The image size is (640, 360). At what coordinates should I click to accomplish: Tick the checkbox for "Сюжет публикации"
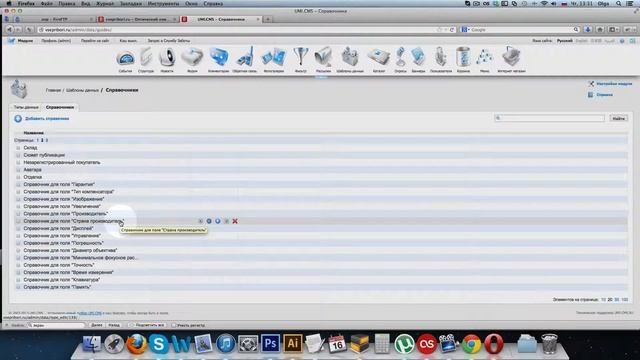coord(18,155)
